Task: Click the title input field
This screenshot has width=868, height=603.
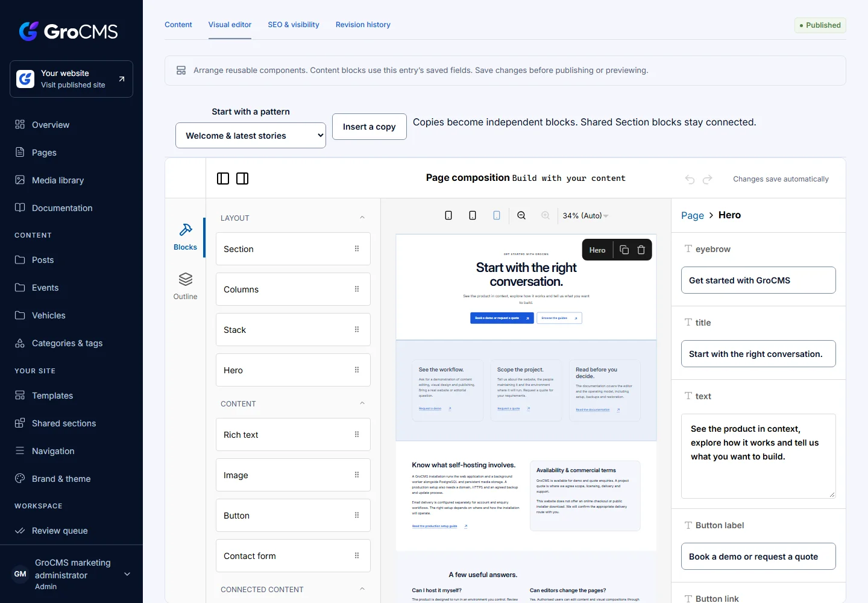Action: pos(758,354)
